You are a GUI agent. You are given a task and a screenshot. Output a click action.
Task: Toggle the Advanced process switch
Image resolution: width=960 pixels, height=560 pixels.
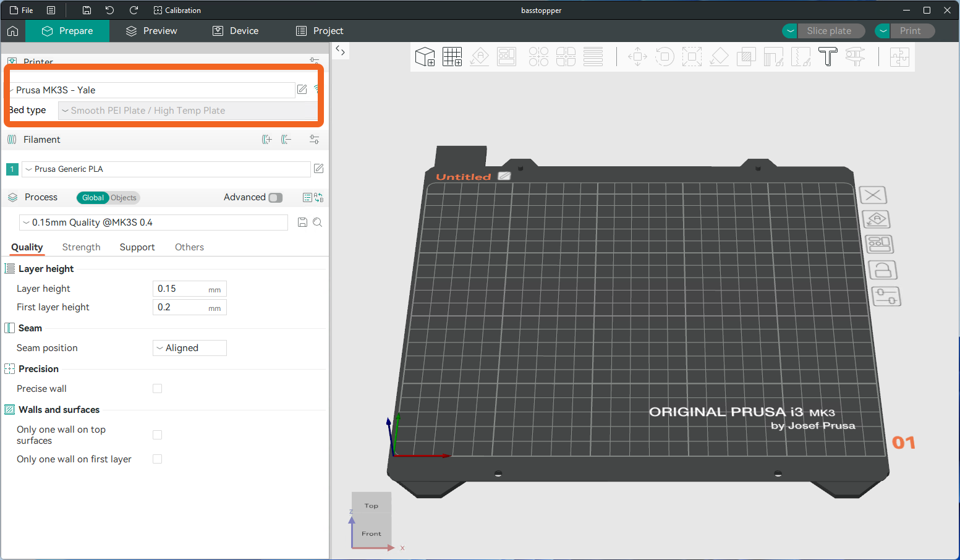pos(276,197)
